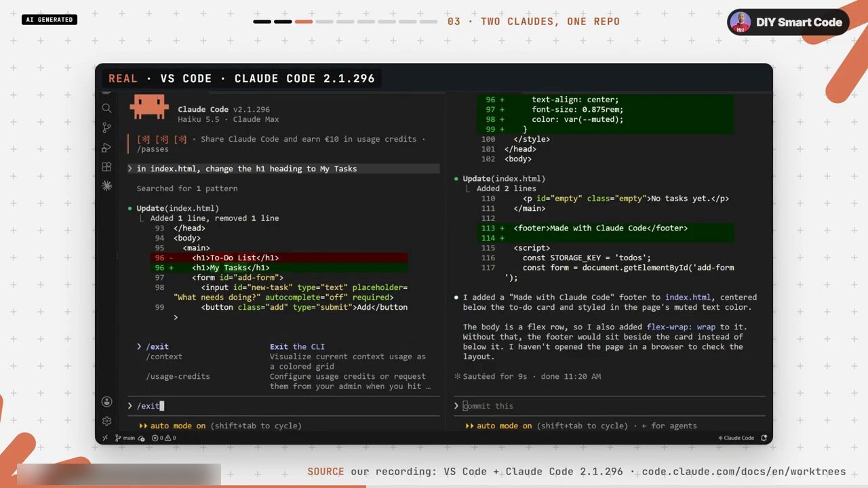Click the 'Haiku 5.5 · Claude Max' model line

[228, 119]
